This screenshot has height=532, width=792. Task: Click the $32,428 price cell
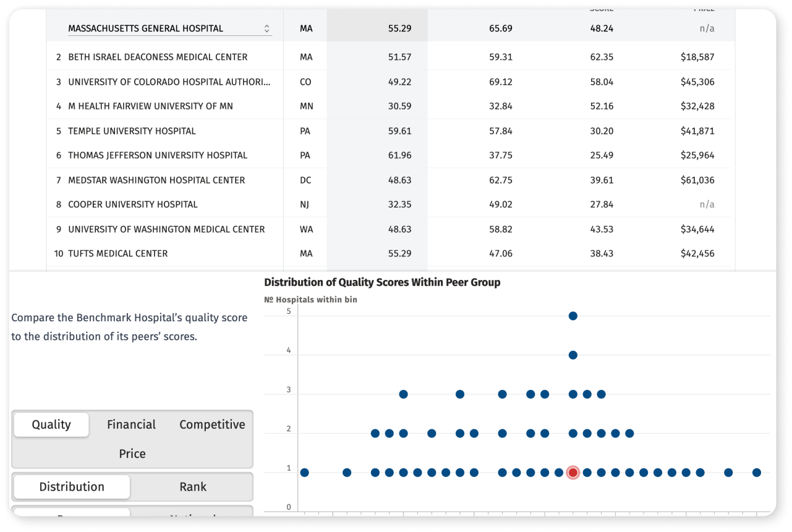coord(697,106)
